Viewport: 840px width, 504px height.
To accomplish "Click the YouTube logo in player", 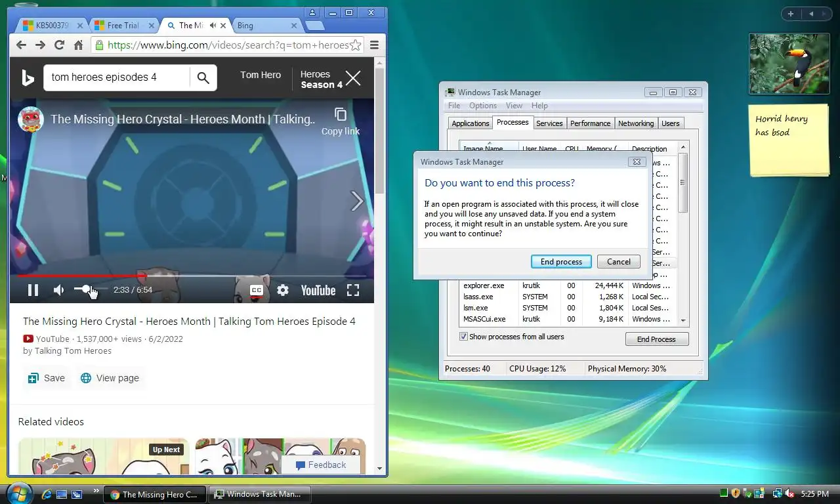I will click(x=318, y=290).
